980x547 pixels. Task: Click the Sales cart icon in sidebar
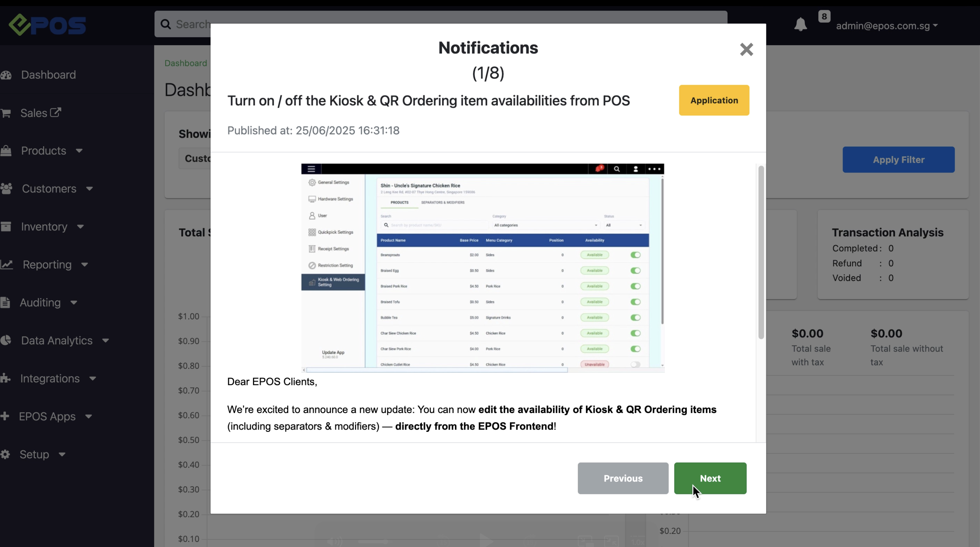click(5, 113)
